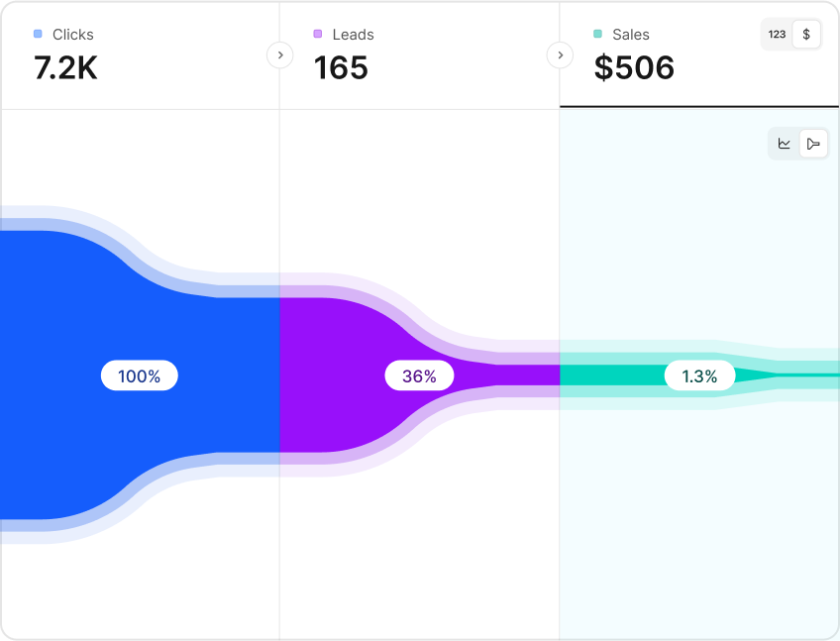
Task: Click the blue dot beside Clicks
Action: pos(38,34)
